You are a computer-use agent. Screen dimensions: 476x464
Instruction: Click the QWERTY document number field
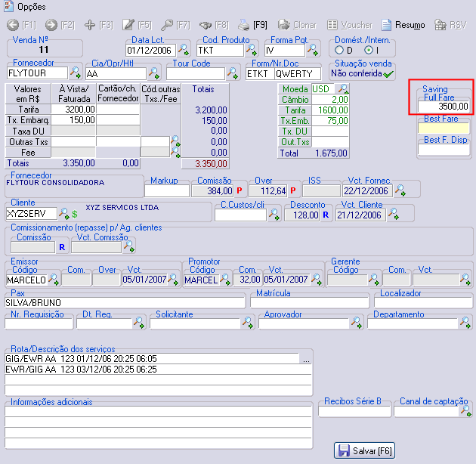pyautogui.click(x=297, y=74)
